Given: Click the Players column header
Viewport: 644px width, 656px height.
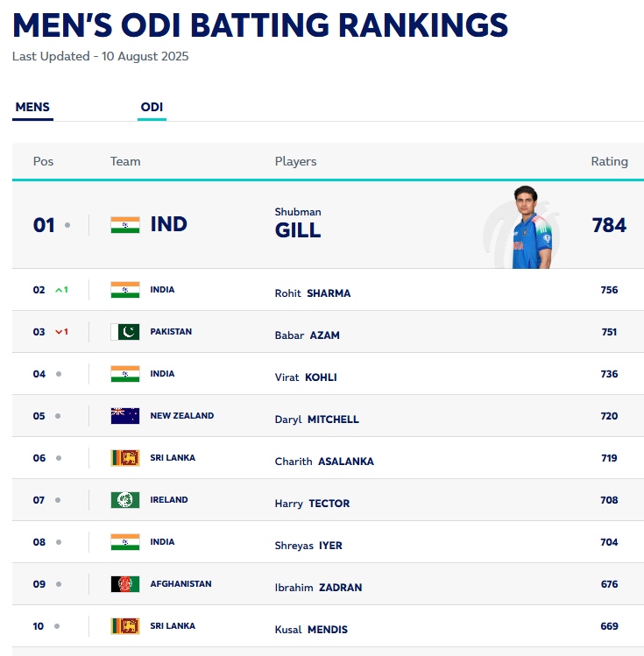Looking at the screenshot, I should pos(295,161).
